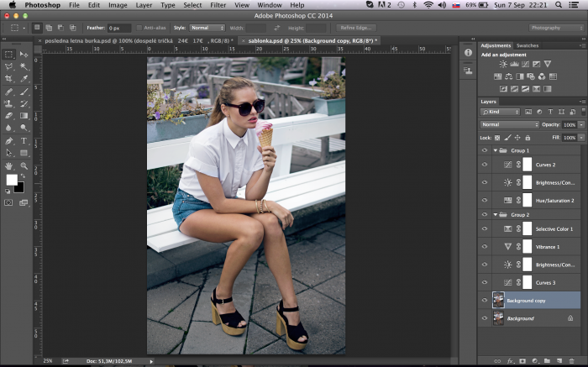
Task: Select the Healing Brush tool
Action: point(8,92)
